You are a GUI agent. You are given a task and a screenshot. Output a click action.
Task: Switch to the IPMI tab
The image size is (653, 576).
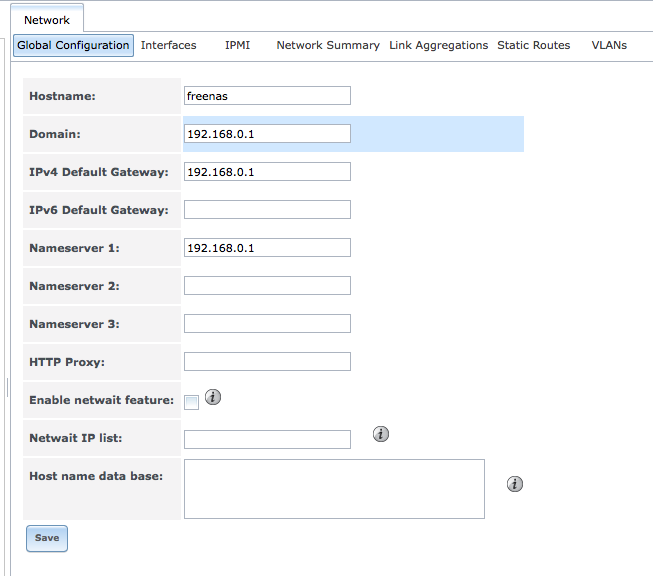pos(237,45)
